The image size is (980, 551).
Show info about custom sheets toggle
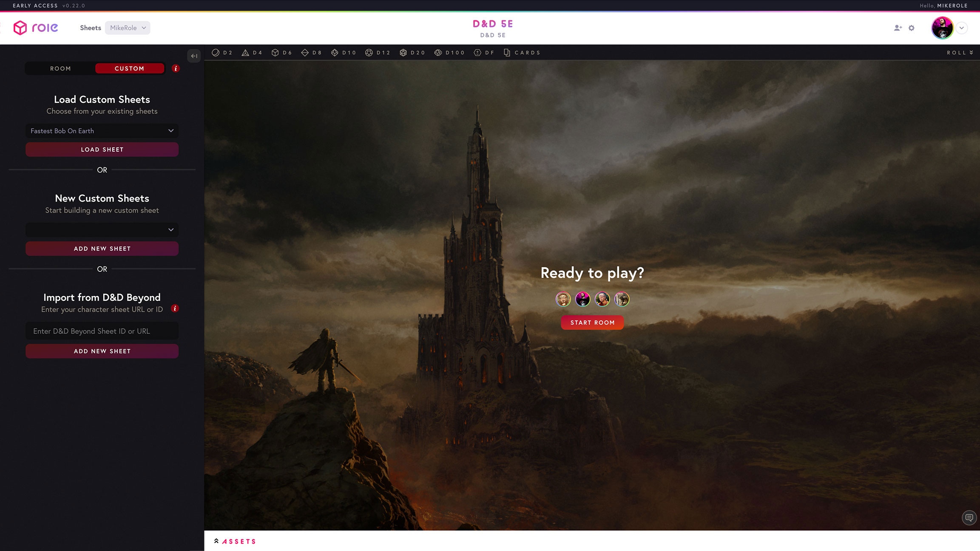[x=176, y=68]
